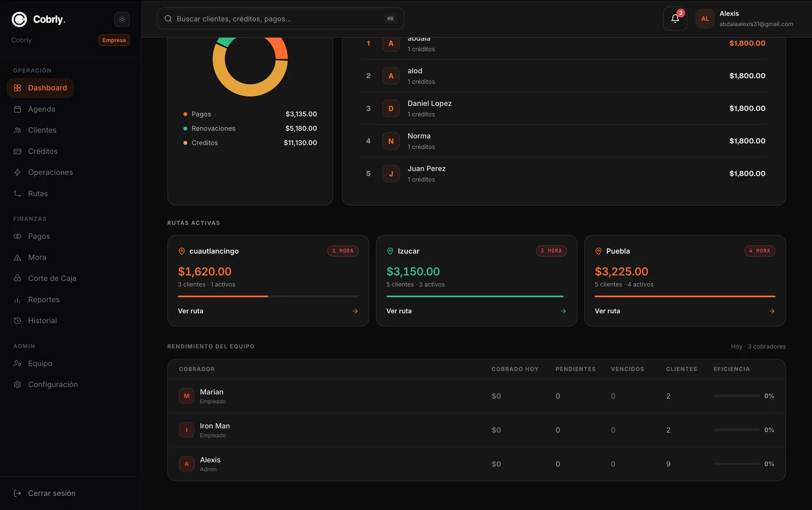Click the arrow on Izucar route card
Image resolution: width=812 pixels, height=510 pixels.
coord(563,311)
